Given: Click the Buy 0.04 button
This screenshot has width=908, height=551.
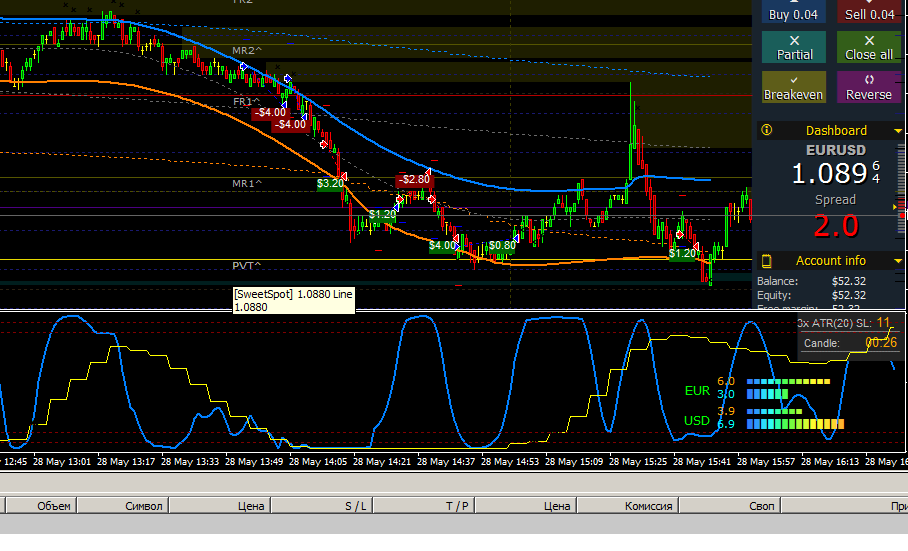Looking at the screenshot, I should point(793,11).
